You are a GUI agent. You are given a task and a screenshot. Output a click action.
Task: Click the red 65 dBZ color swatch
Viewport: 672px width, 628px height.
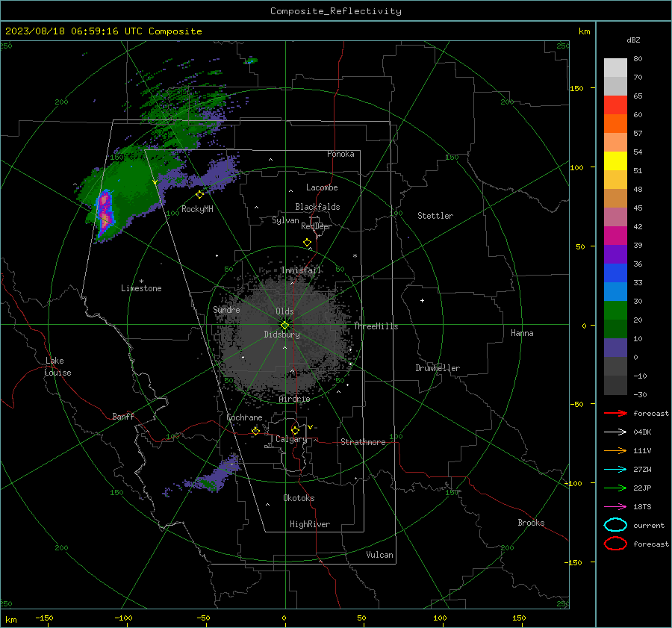(615, 105)
